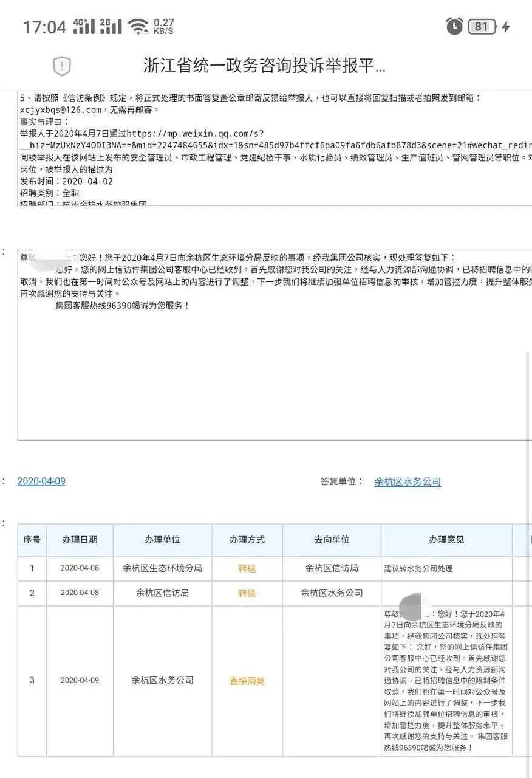
Task: Tap the 2G signal strength icon
Action: tap(111, 26)
